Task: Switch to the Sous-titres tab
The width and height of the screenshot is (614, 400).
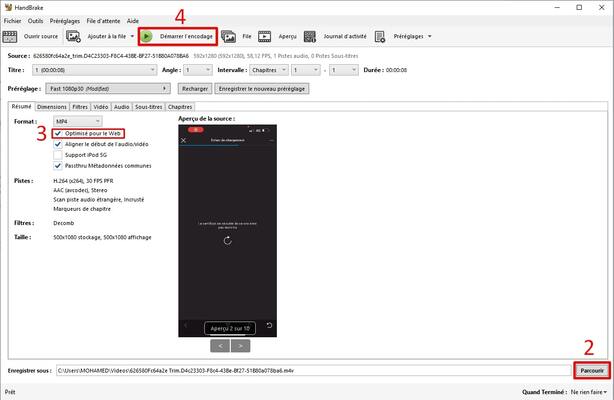Action: (148, 107)
